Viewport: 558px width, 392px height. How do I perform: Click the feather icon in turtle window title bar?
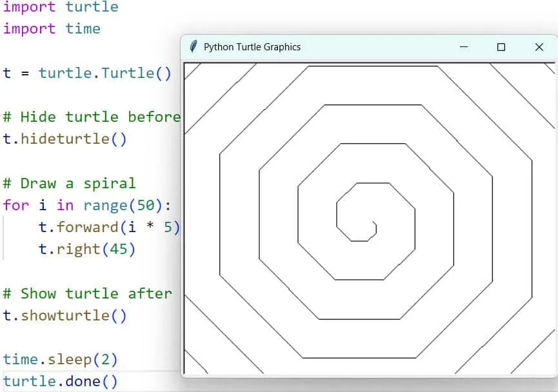[193, 47]
